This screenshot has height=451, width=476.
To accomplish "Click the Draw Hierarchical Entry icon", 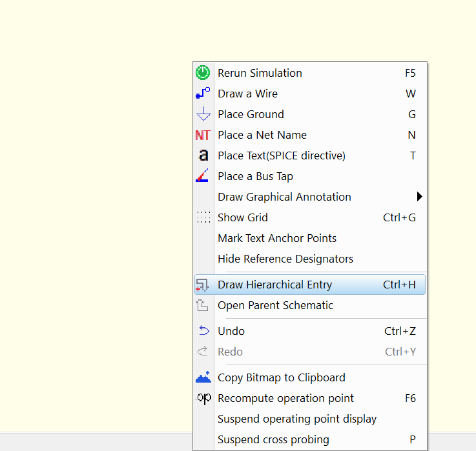I will click(203, 285).
